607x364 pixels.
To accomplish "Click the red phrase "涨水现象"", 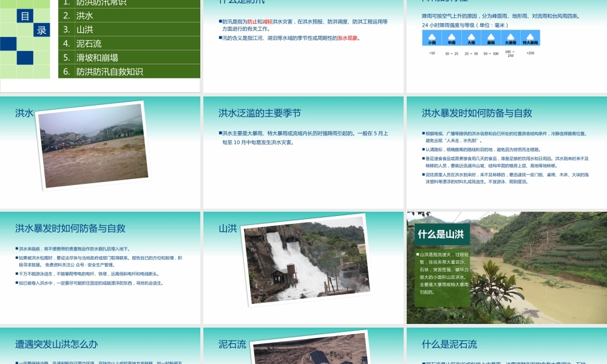I will click(348, 38).
